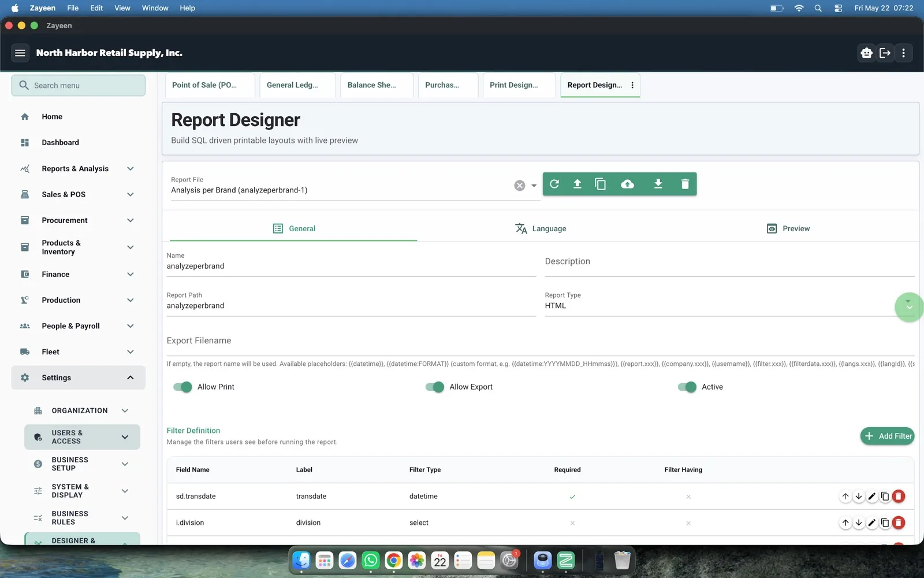This screenshot has height=578, width=924.
Task: Click the duplicate report copy icon
Action: 601,184
